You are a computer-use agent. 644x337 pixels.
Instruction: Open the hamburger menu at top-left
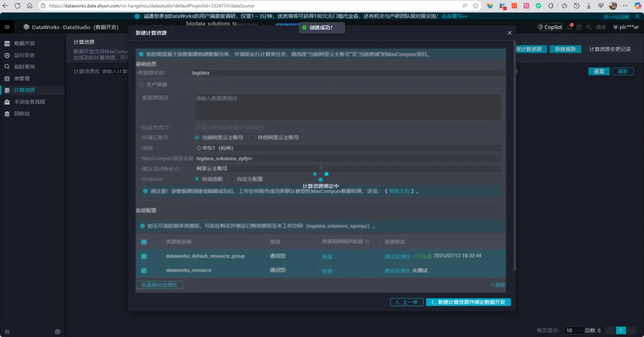coord(7,27)
